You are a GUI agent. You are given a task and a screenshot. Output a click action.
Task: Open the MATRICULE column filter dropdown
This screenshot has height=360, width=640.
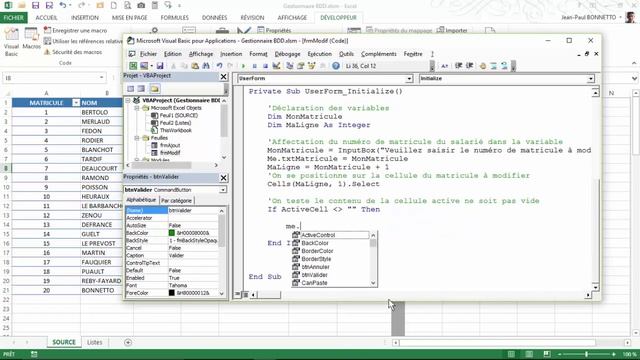coord(76,103)
